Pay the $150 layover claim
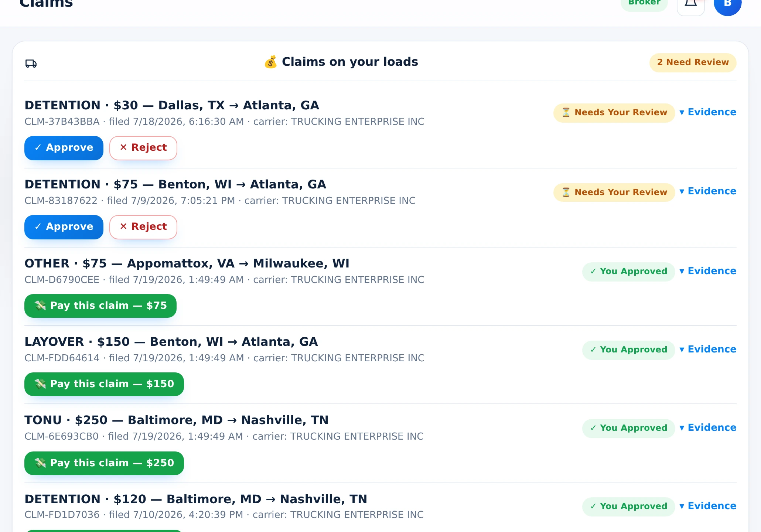 (x=104, y=384)
